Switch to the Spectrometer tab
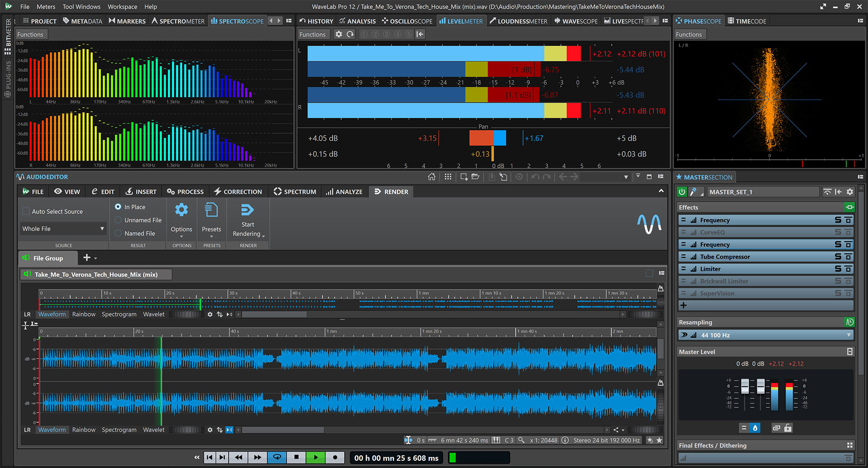Image resolution: width=868 pixels, height=468 pixels. click(x=178, y=21)
